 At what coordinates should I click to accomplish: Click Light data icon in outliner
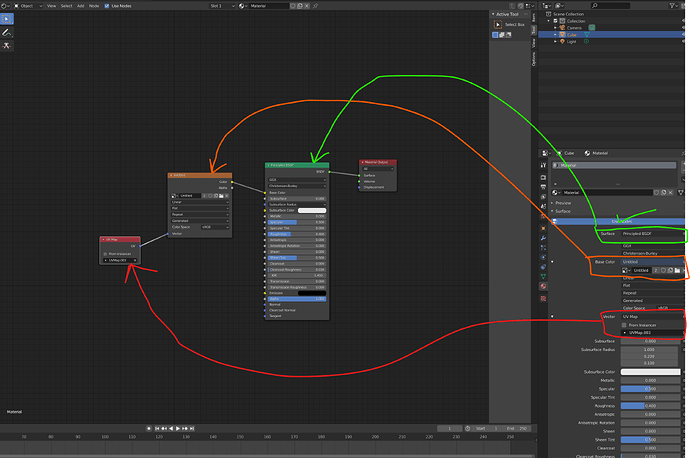point(586,41)
